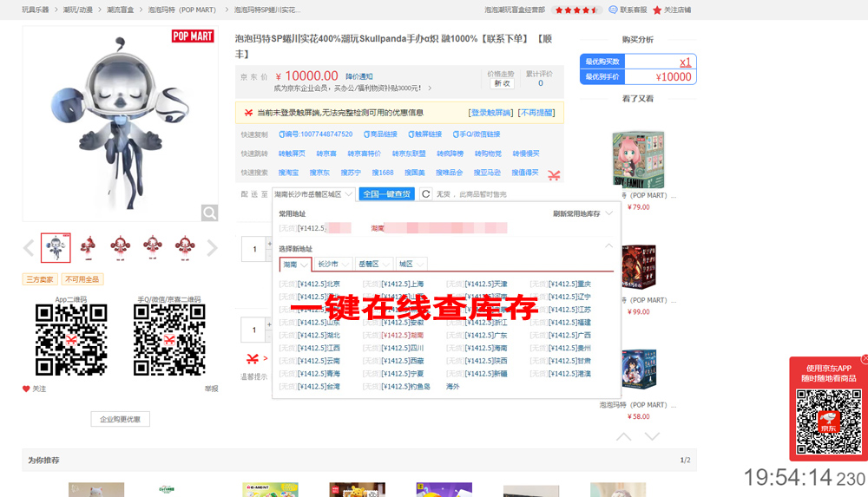This screenshot has height=497, width=868.
Task: Click the heart 关注 icon
Action: click(x=26, y=389)
